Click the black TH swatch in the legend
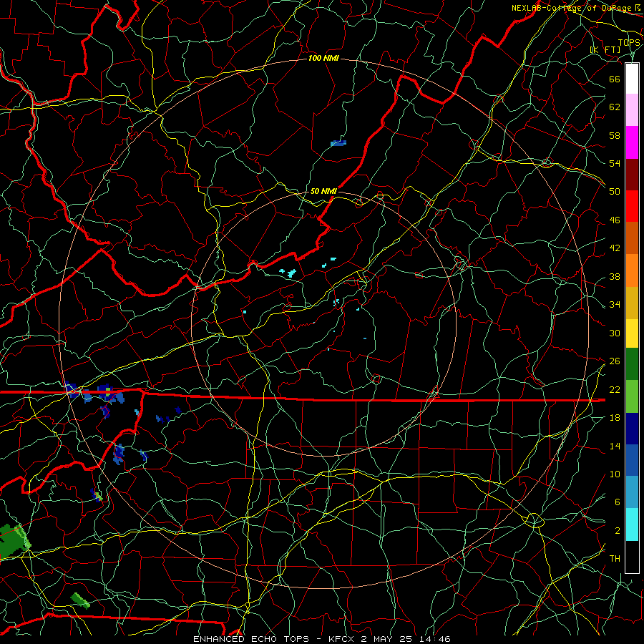The height and width of the screenshot is (644, 644). [x=632, y=557]
